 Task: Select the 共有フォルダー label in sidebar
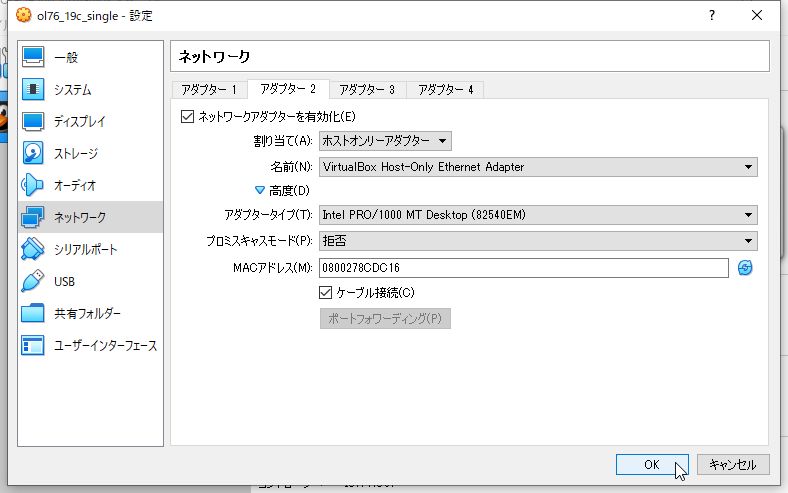(87, 314)
